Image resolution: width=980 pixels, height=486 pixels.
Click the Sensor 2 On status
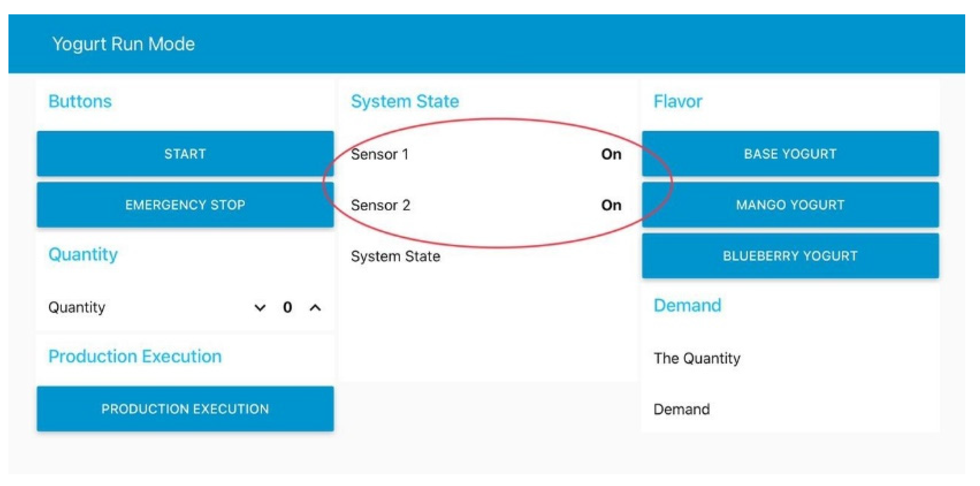point(611,206)
